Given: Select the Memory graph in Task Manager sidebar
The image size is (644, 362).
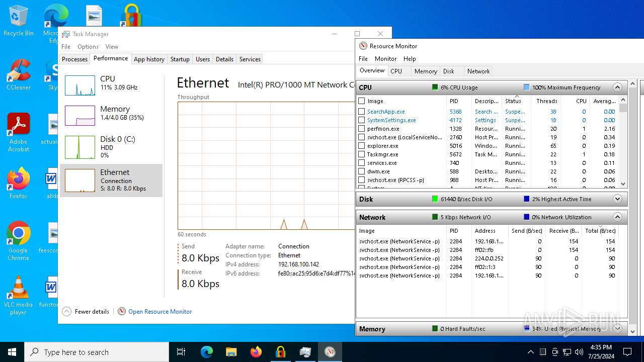Looking at the screenshot, I should coord(80,116).
